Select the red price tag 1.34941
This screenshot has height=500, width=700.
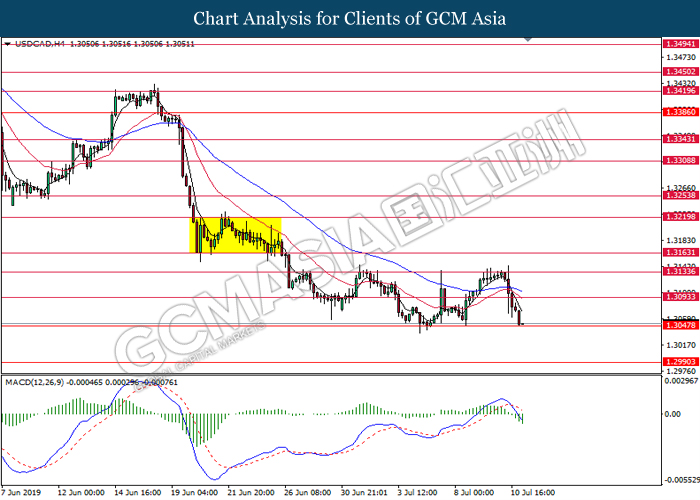[x=681, y=44]
